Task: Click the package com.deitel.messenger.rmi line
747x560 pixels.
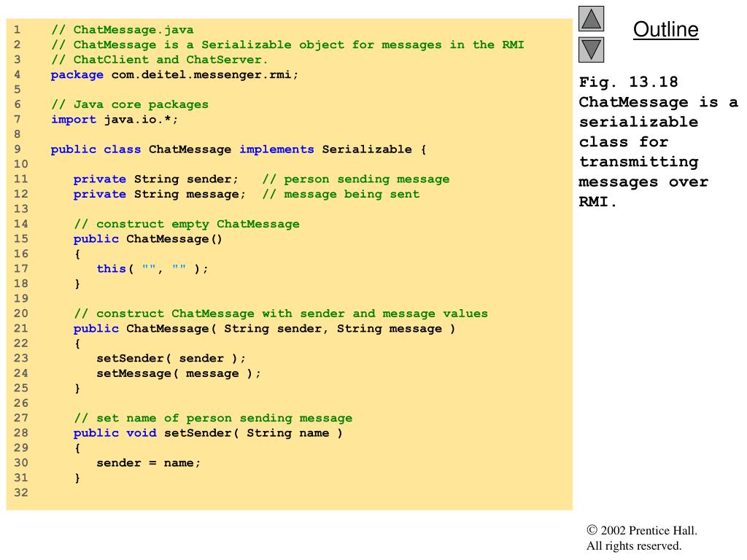Action: [174, 74]
